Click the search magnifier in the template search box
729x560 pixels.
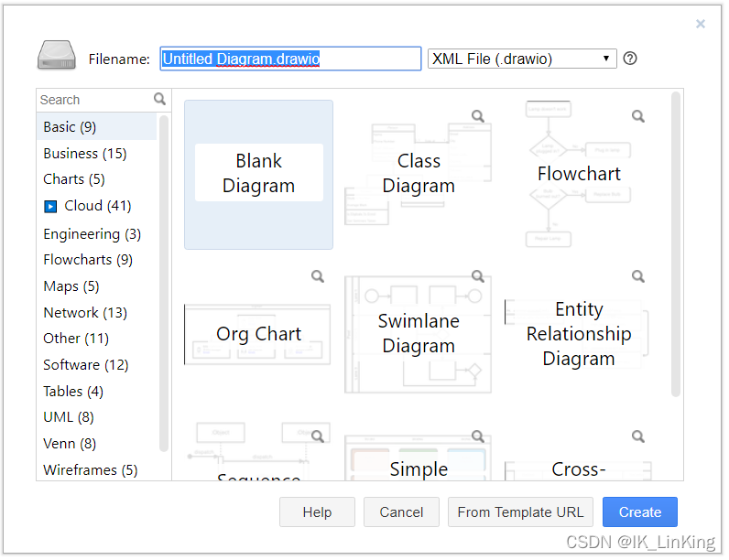click(x=159, y=99)
